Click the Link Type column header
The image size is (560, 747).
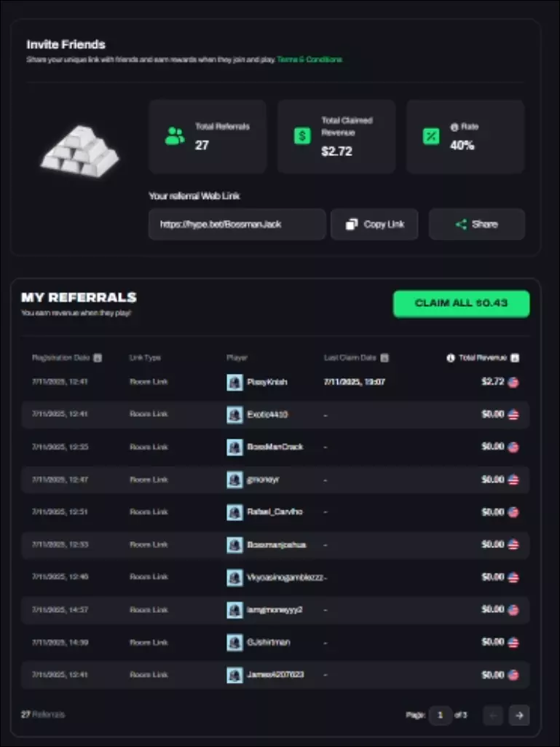point(145,358)
